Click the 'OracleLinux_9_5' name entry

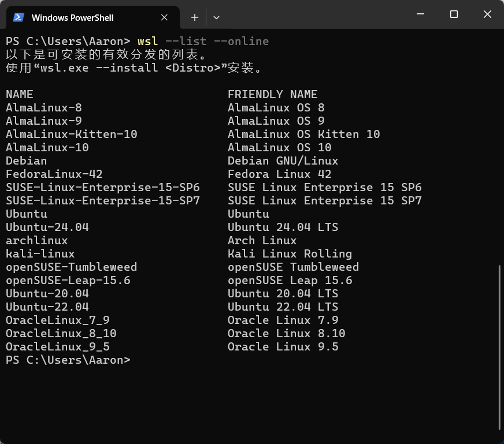(x=58, y=347)
